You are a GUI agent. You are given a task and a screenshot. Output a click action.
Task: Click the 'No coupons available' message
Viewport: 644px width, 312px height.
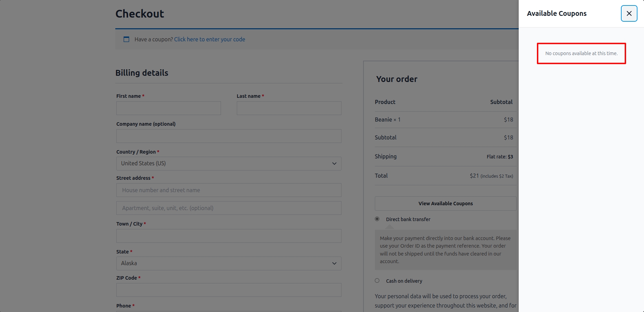click(581, 53)
